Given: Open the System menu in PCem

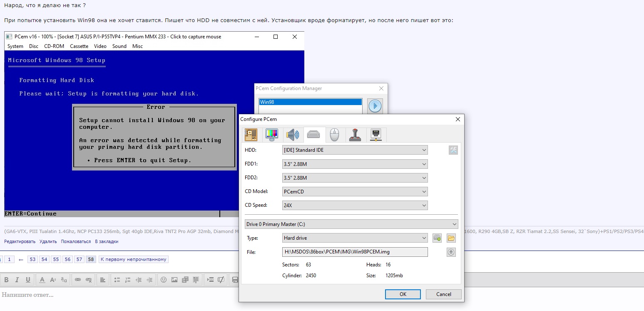Looking at the screenshot, I should pyautogui.click(x=15, y=46).
